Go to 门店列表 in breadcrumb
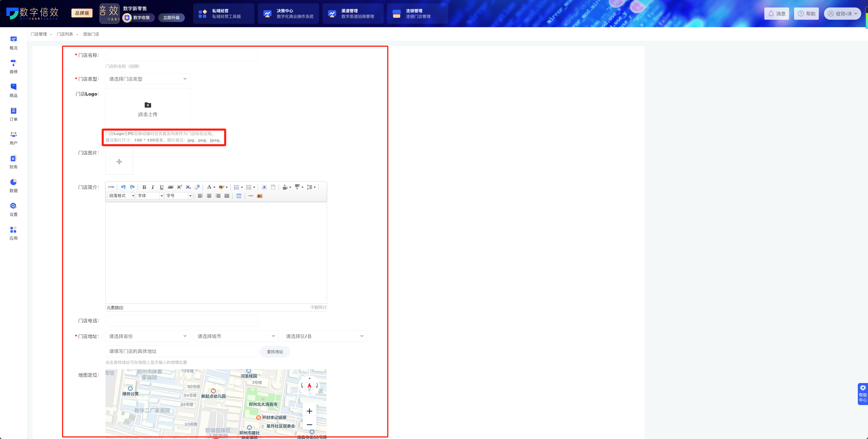 click(x=65, y=34)
